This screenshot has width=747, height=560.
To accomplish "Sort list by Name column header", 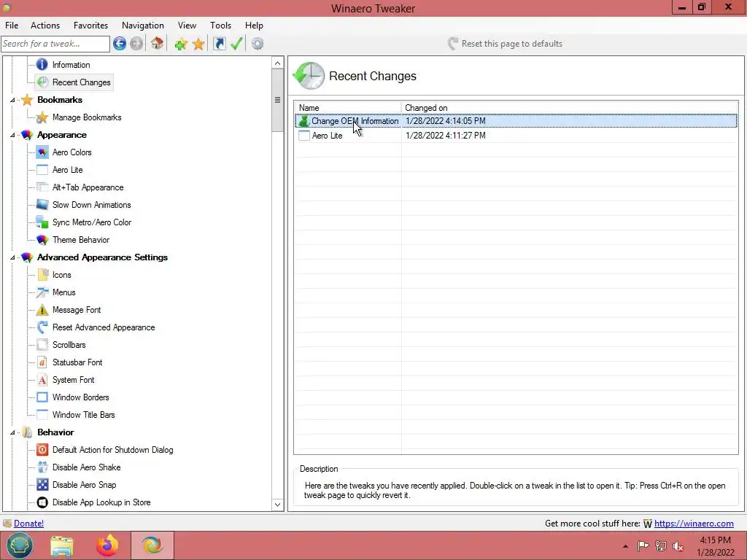I will tap(348, 108).
